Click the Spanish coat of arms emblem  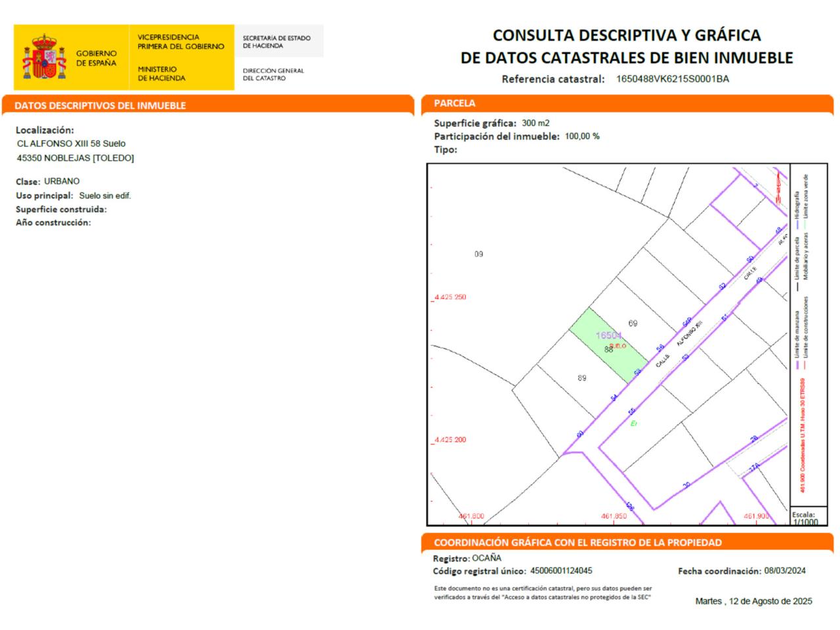tap(45, 58)
